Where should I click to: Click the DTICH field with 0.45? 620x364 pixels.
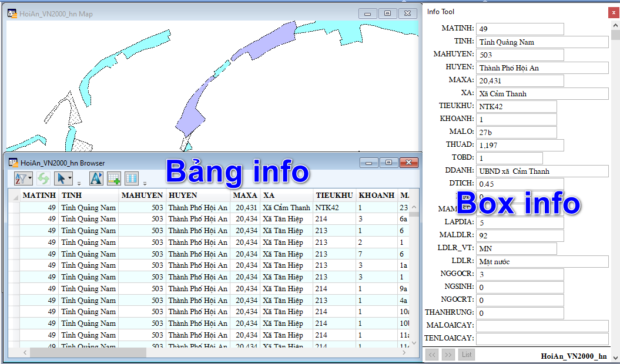tap(520, 184)
